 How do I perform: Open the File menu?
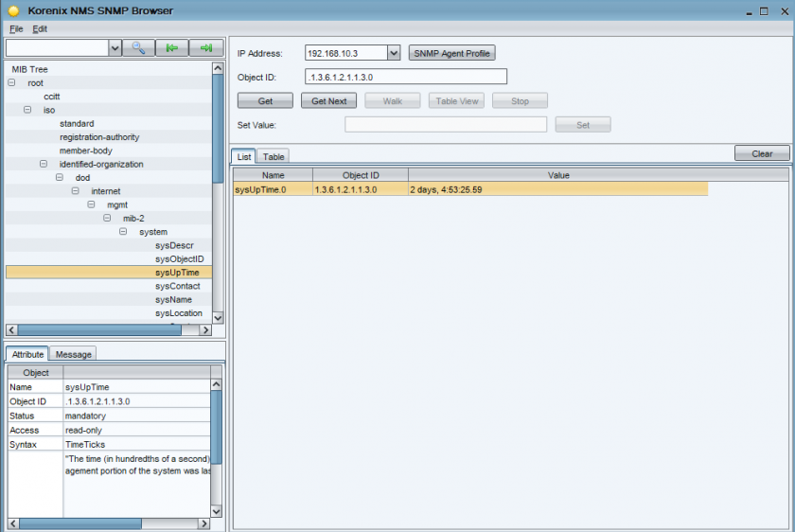(16, 29)
